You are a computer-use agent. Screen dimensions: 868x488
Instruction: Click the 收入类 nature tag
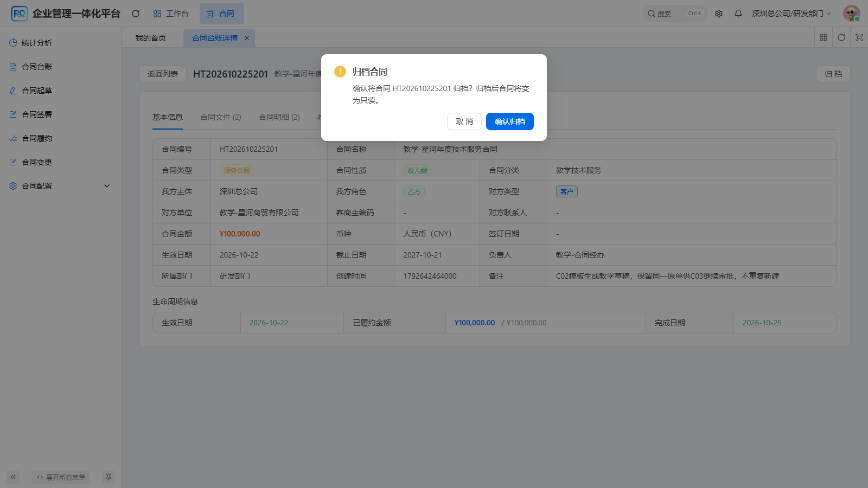pyautogui.click(x=417, y=170)
